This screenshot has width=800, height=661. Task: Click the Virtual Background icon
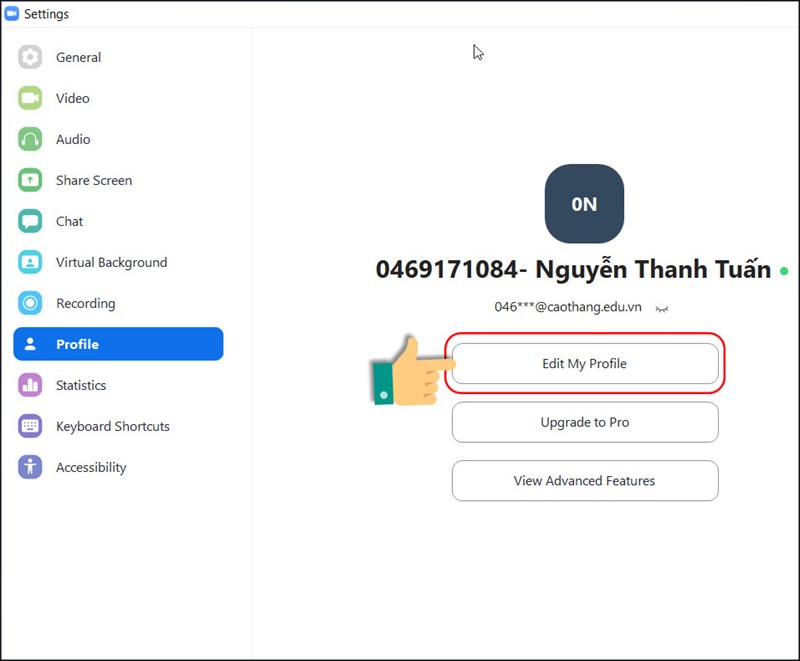(x=30, y=263)
